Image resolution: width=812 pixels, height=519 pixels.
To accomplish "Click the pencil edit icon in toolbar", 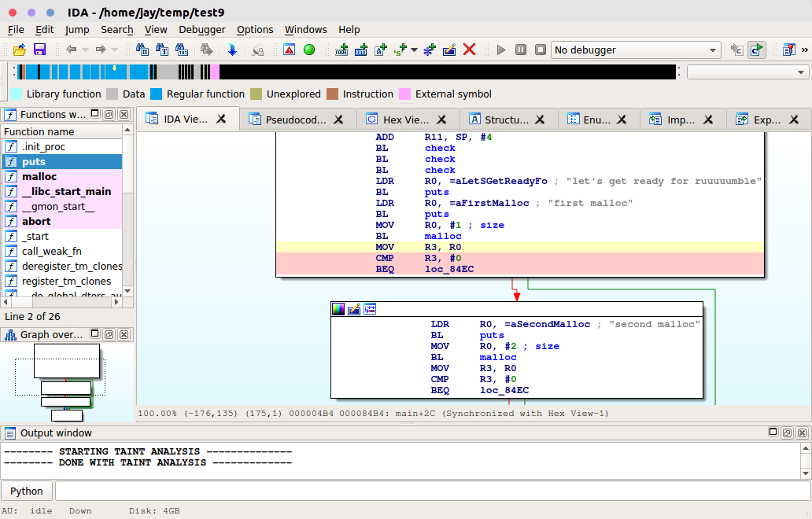I will [x=449, y=50].
